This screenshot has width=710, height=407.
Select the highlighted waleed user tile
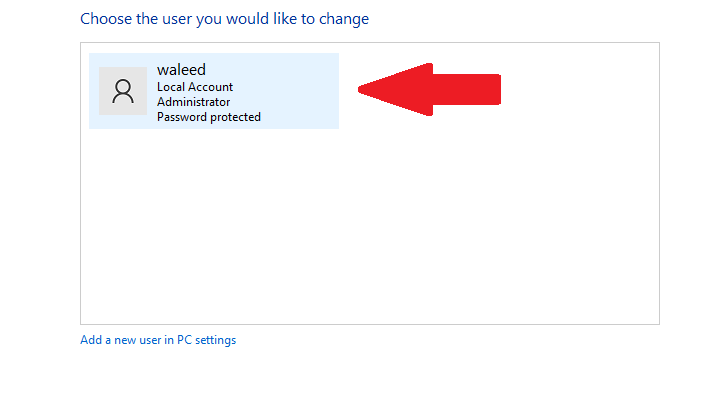(x=214, y=91)
